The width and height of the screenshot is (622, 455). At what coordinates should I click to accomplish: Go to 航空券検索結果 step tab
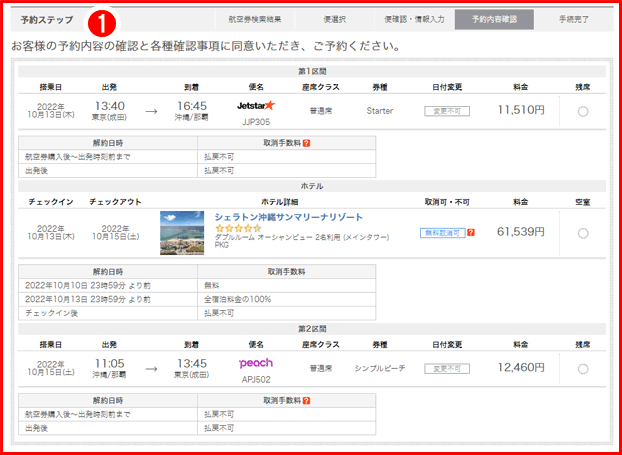pyautogui.click(x=255, y=19)
